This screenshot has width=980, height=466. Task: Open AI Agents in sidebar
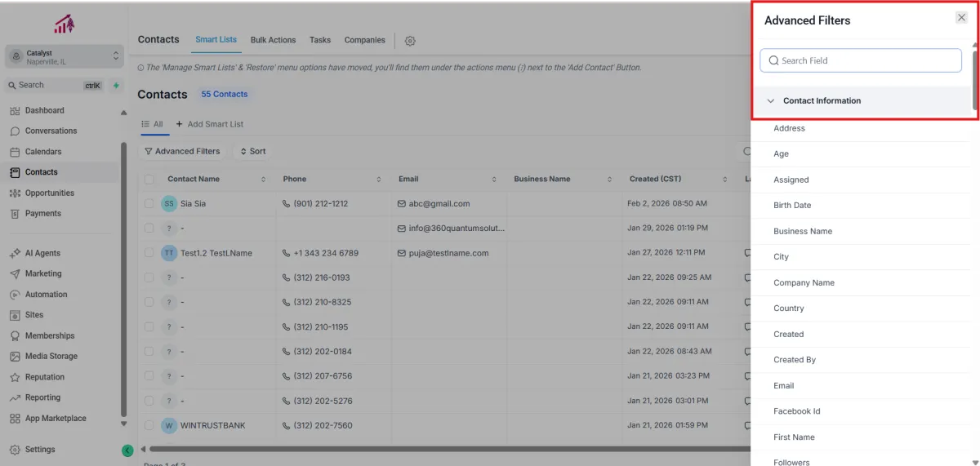pyautogui.click(x=42, y=253)
